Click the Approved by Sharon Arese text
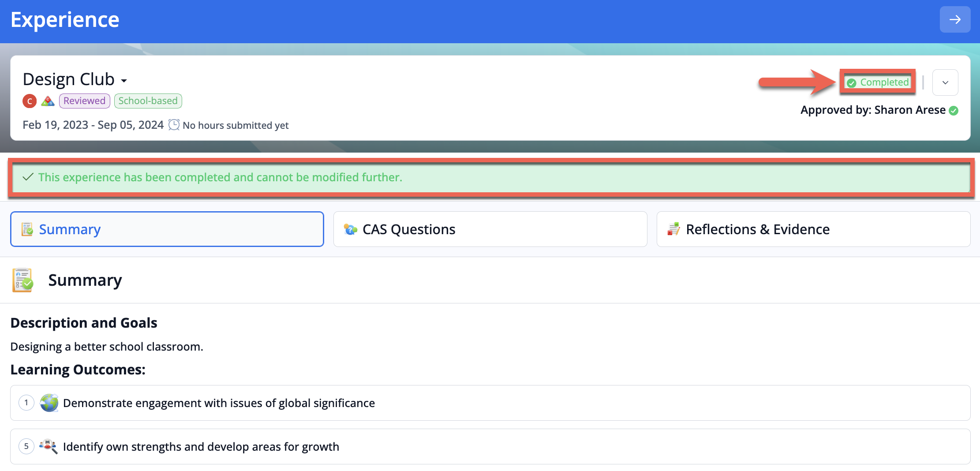980x471 pixels. tap(873, 110)
